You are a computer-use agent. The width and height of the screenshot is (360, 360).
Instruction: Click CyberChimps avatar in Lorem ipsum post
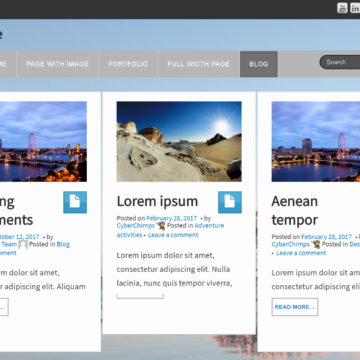tap(161, 226)
